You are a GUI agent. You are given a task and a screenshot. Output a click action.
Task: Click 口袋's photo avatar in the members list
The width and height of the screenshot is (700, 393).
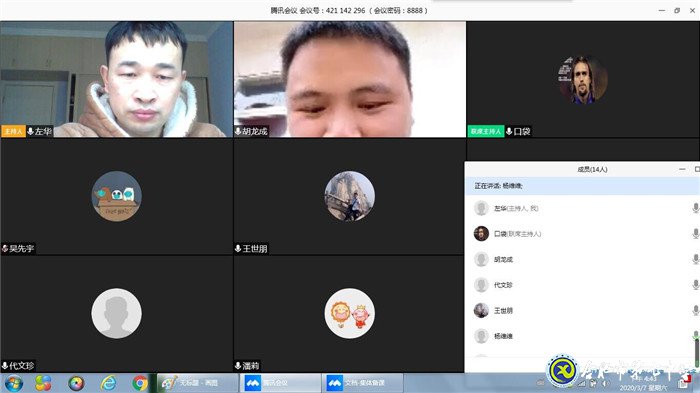481,234
